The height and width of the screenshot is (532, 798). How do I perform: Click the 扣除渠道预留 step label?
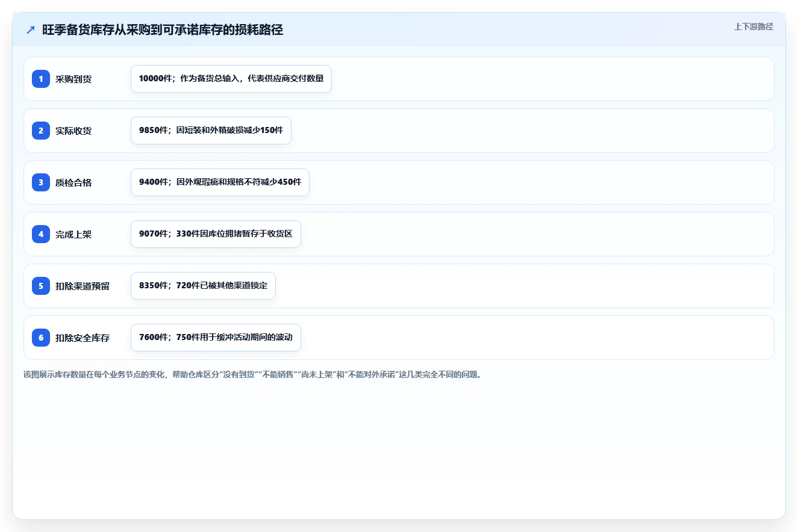(x=83, y=286)
